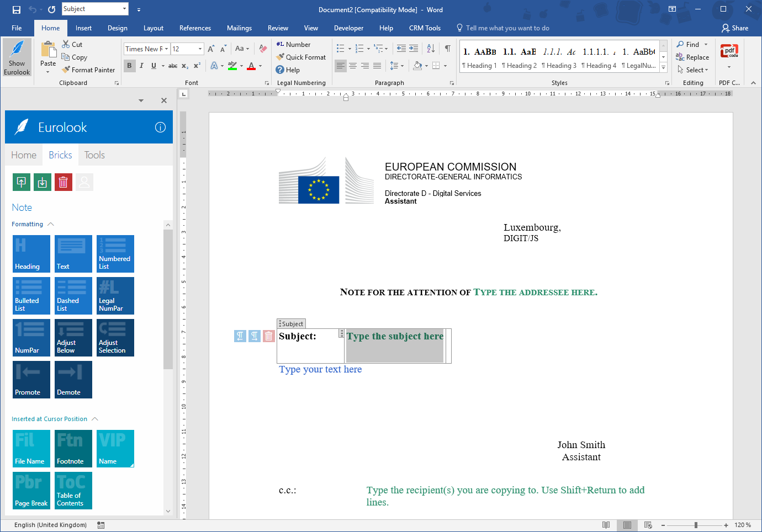This screenshot has height=532, width=762.
Task: Click the Type the subject here placeholder
Action: (x=395, y=336)
